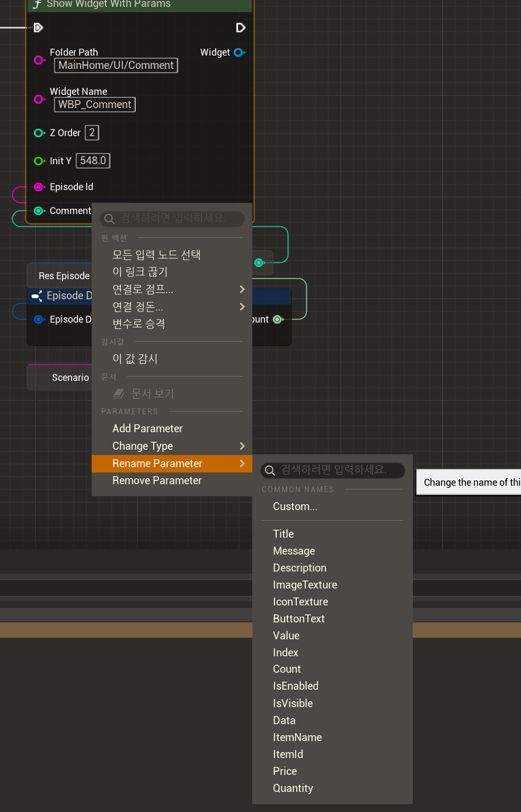Select Add Parameter from context menu
521x812 pixels.
(147, 429)
